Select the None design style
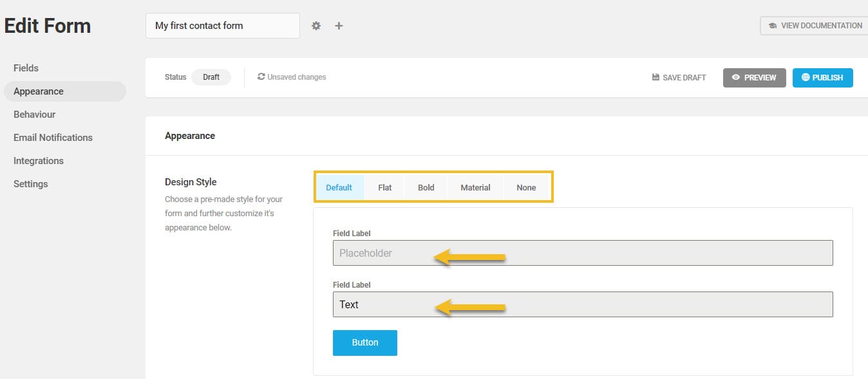This screenshot has height=379, width=868. (525, 187)
